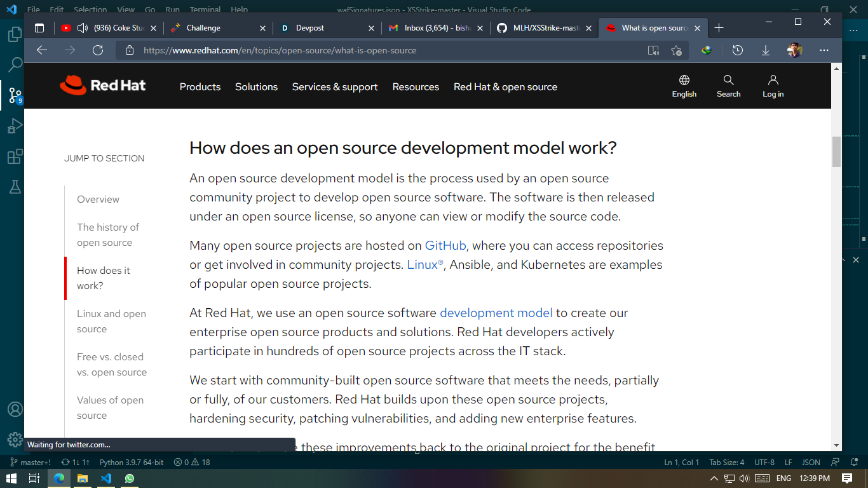
Task: Open browser Downloads via arrow icon
Action: click(x=765, y=50)
